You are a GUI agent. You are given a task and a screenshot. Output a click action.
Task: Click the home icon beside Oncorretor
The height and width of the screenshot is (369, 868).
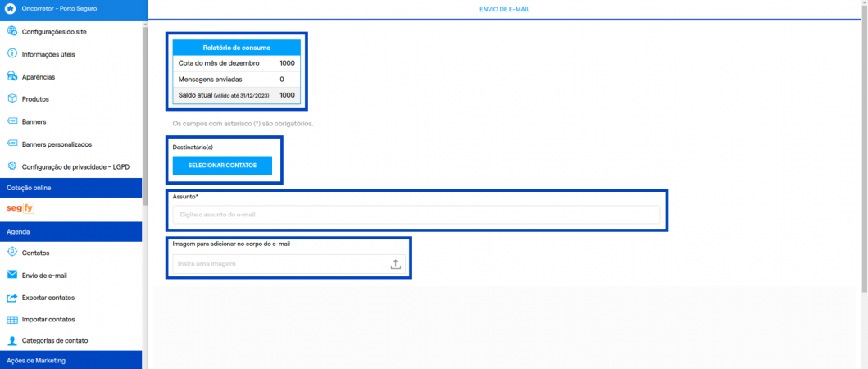tap(9, 9)
